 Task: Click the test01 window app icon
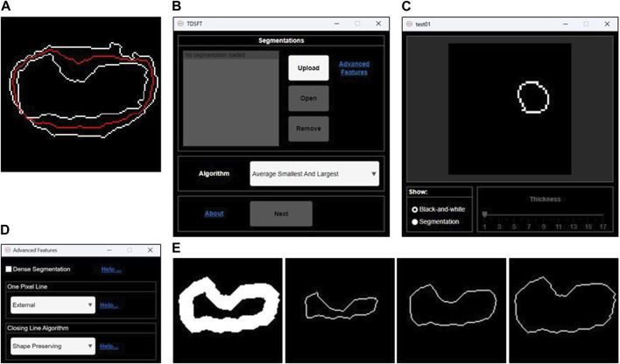click(408, 24)
